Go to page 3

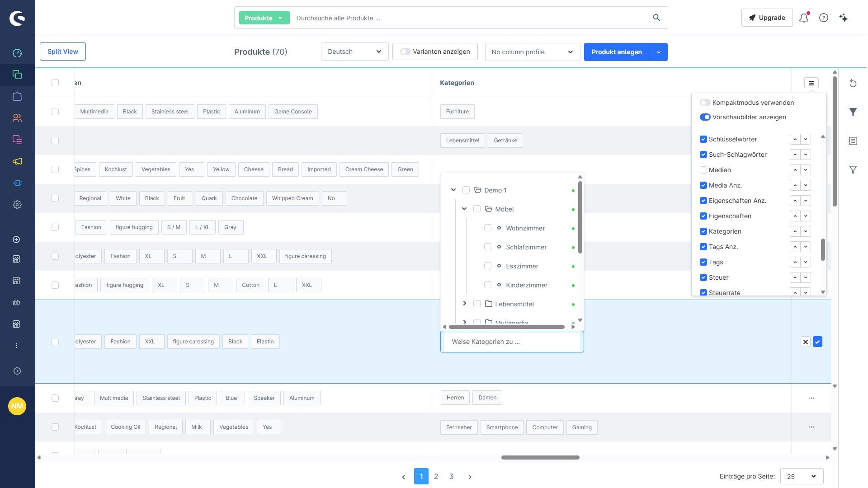(451, 476)
